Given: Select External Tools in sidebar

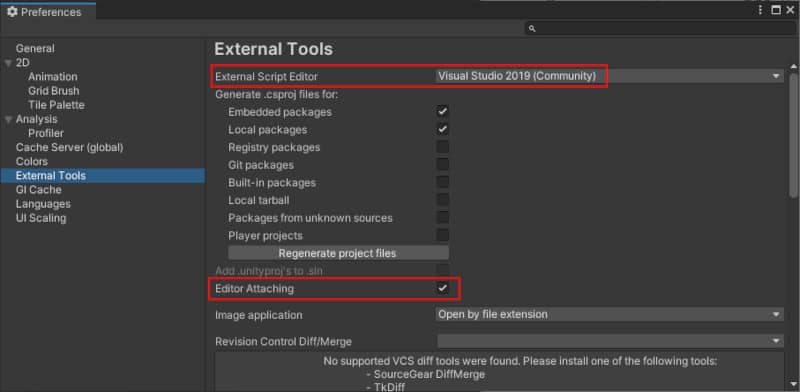Looking at the screenshot, I should [x=102, y=176].
